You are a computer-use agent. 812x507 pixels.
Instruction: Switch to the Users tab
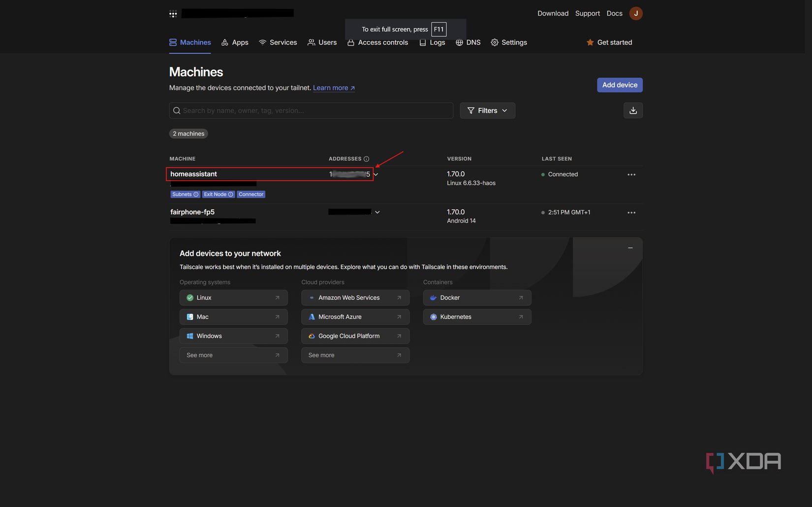[x=322, y=42]
